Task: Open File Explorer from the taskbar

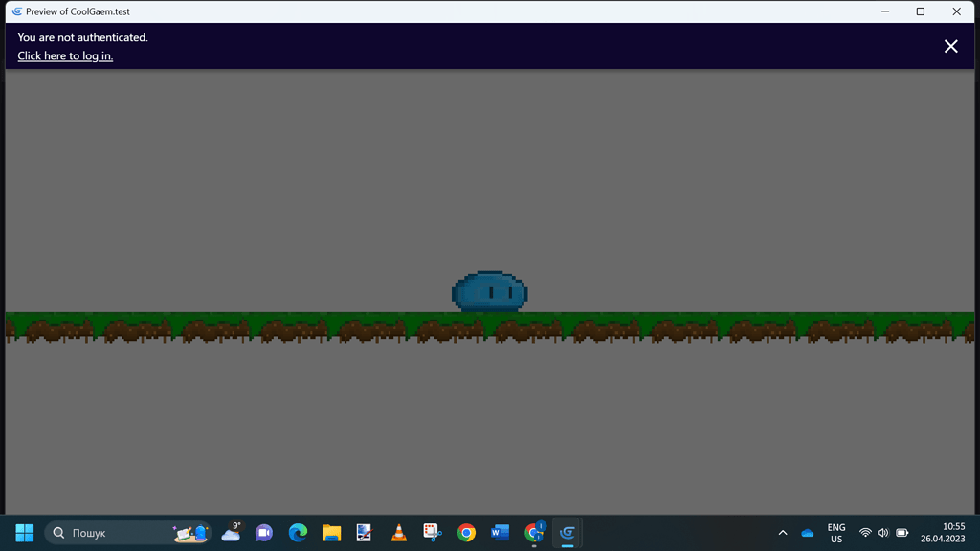Action: tap(330, 533)
